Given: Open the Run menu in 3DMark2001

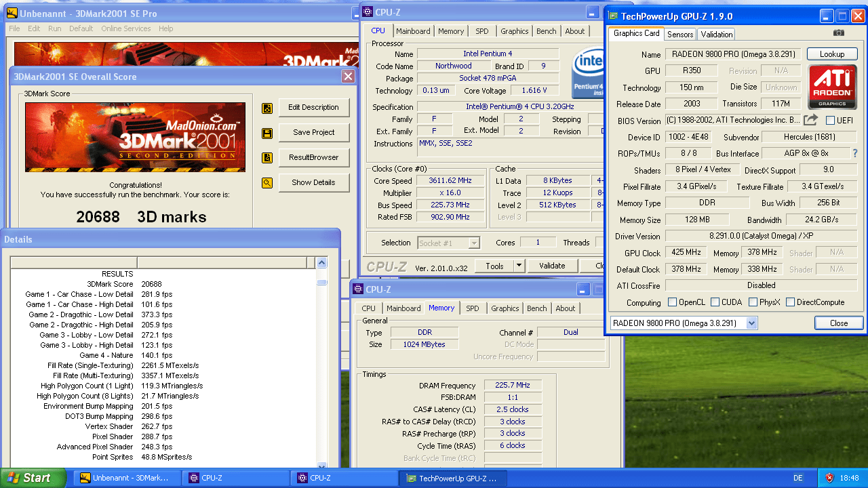Looking at the screenshot, I should click(54, 28).
